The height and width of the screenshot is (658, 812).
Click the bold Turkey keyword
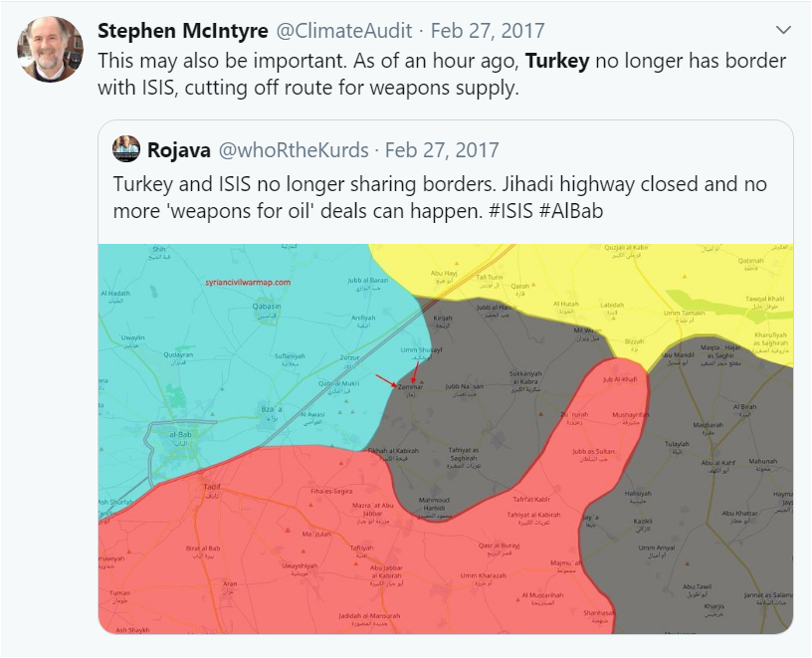click(x=557, y=61)
